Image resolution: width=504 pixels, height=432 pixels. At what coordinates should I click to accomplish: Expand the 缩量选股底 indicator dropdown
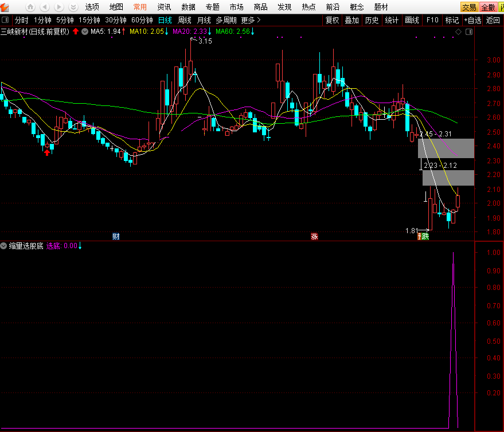click(3, 246)
